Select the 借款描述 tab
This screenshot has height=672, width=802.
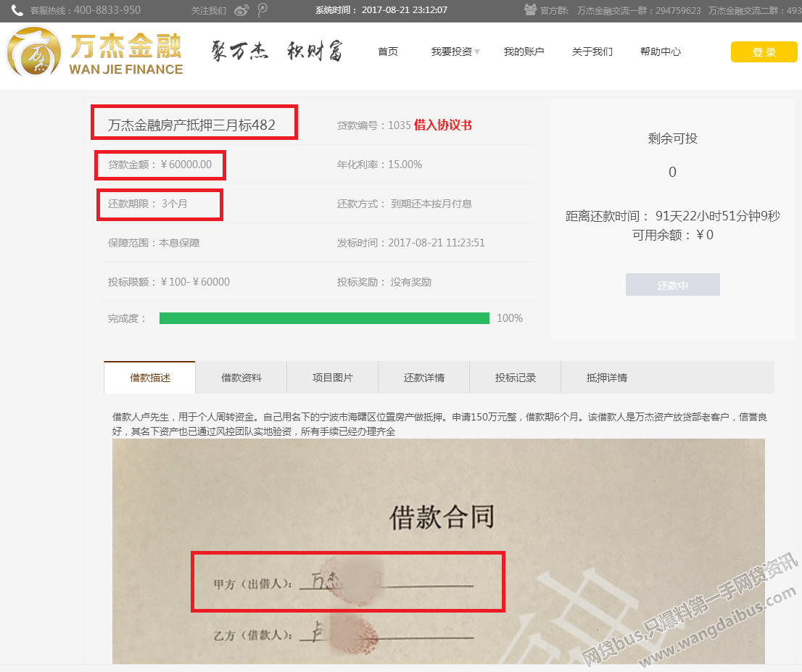150,378
